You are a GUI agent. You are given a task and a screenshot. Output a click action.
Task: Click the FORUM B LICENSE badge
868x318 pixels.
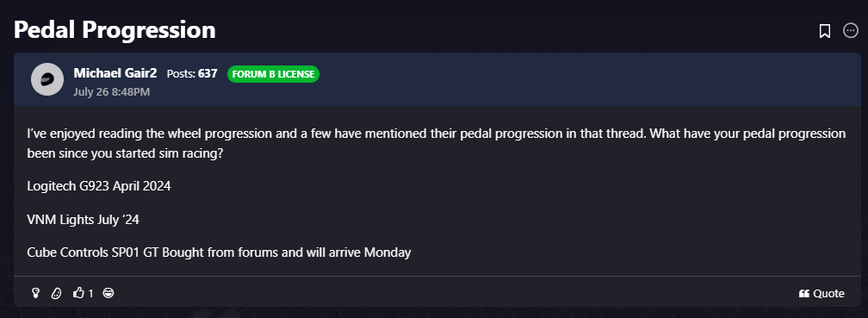coord(274,74)
